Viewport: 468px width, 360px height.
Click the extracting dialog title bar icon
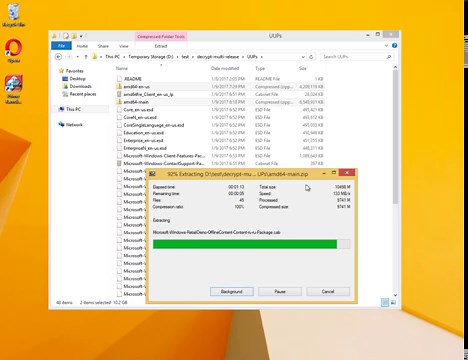click(x=152, y=174)
